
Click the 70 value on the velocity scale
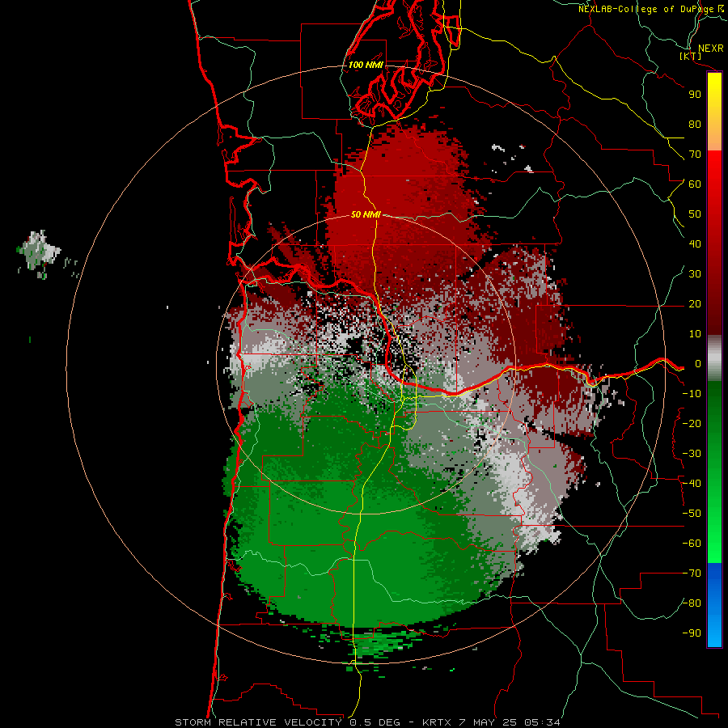point(695,154)
